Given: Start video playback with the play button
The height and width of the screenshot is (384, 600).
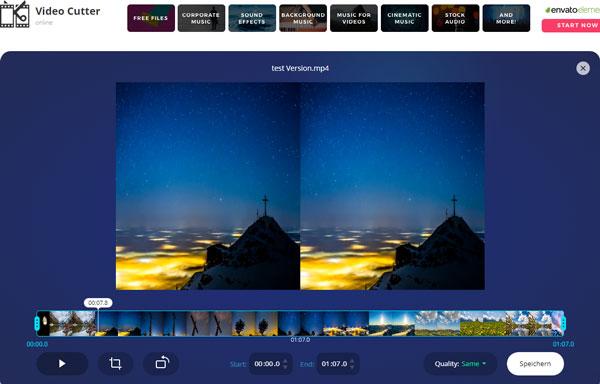Looking at the screenshot, I should tap(62, 363).
